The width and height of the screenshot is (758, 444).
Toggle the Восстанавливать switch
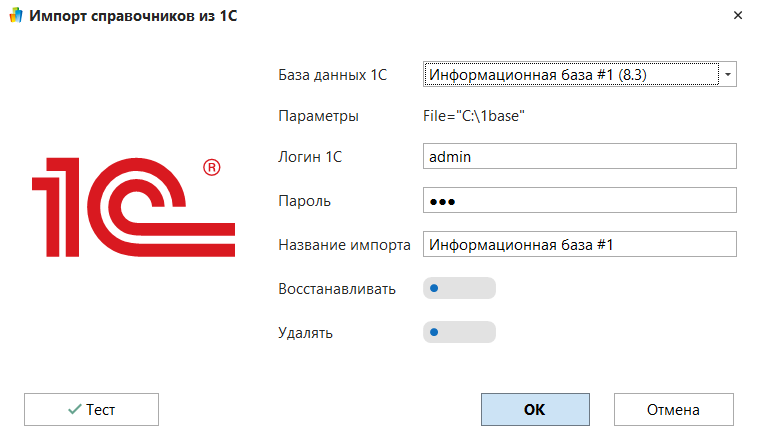[x=459, y=289]
